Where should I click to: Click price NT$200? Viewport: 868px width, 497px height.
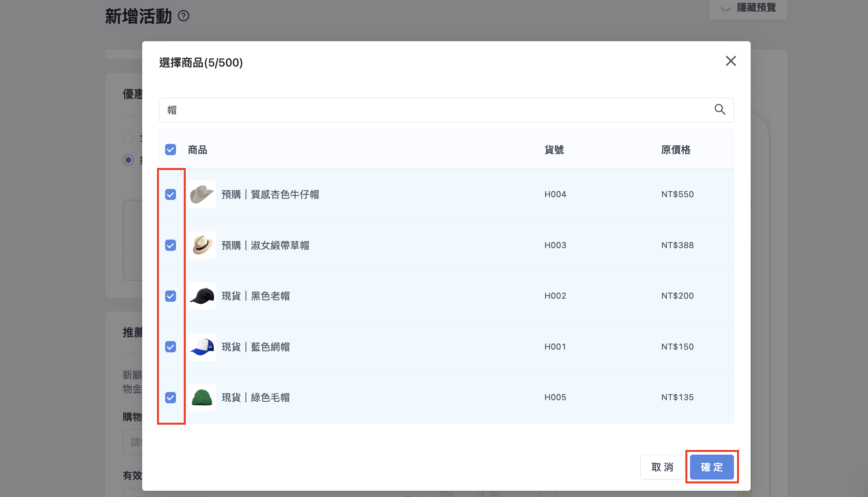click(x=678, y=296)
